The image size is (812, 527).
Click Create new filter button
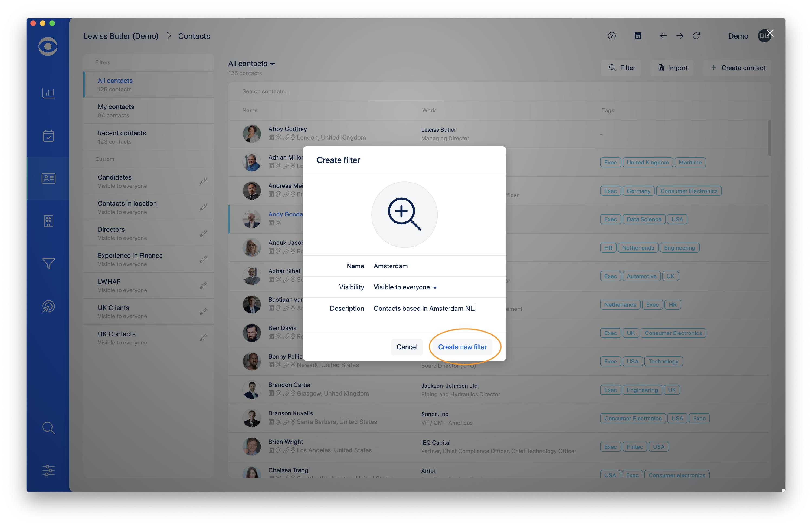click(x=462, y=347)
